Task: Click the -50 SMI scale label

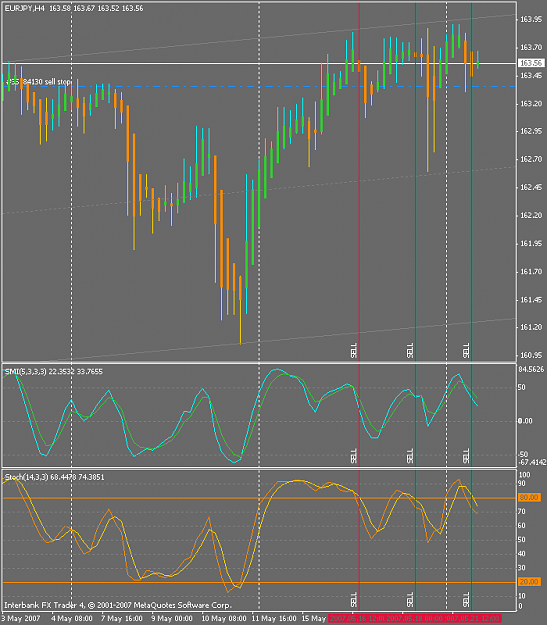Action: tap(523, 455)
